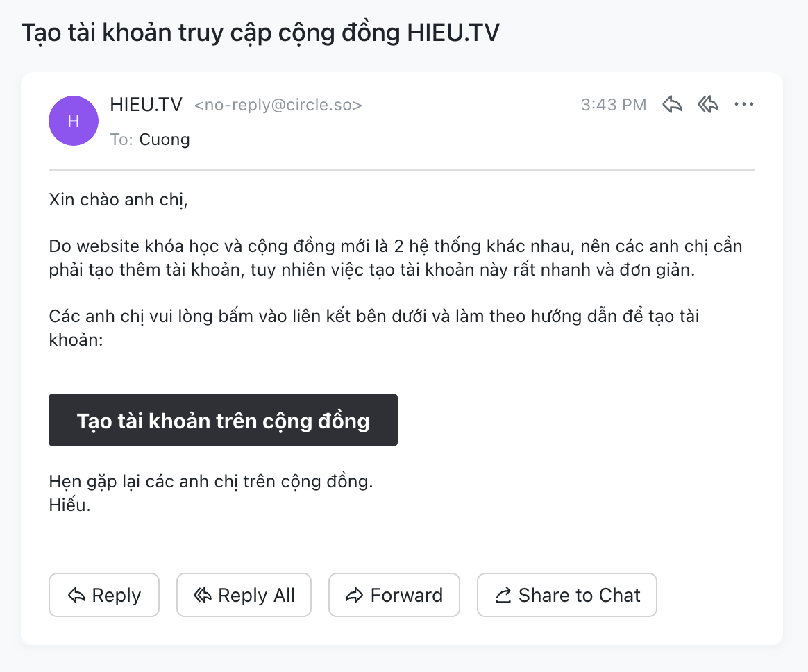Image resolution: width=808 pixels, height=672 pixels.
Task: Click the greeting line Xin chào anh chị
Action: click(119, 201)
